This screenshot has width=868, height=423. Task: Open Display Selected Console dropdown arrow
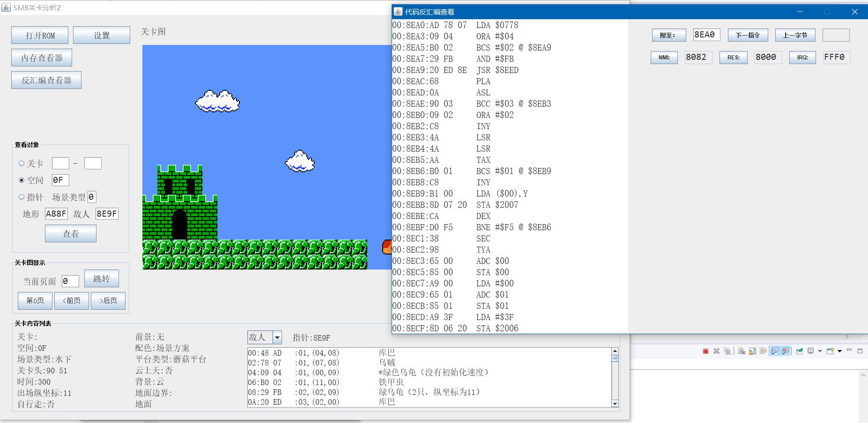tap(820, 351)
